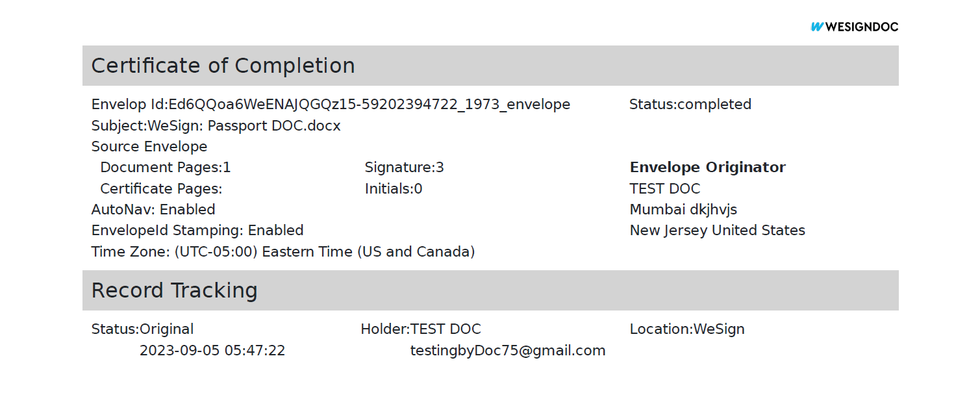Image resolution: width=980 pixels, height=393 pixels.
Task: Click the AutoNav: Enabled setting
Action: point(153,210)
